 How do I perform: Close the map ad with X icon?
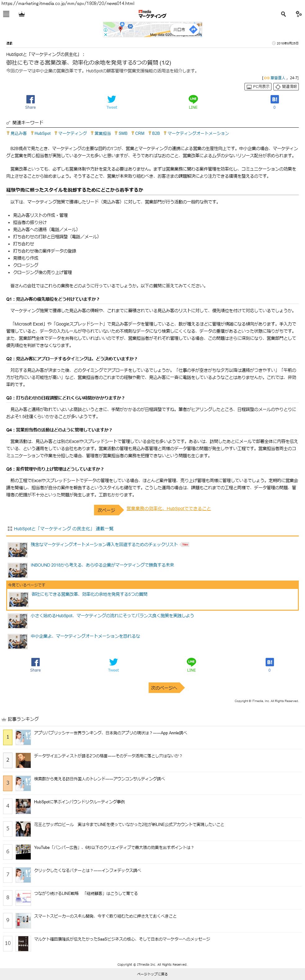[x=105, y=34]
